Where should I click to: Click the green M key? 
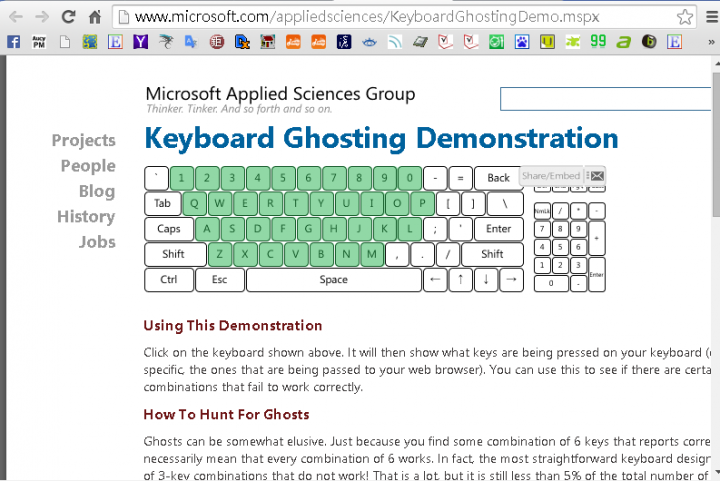(x=372, y=254)
